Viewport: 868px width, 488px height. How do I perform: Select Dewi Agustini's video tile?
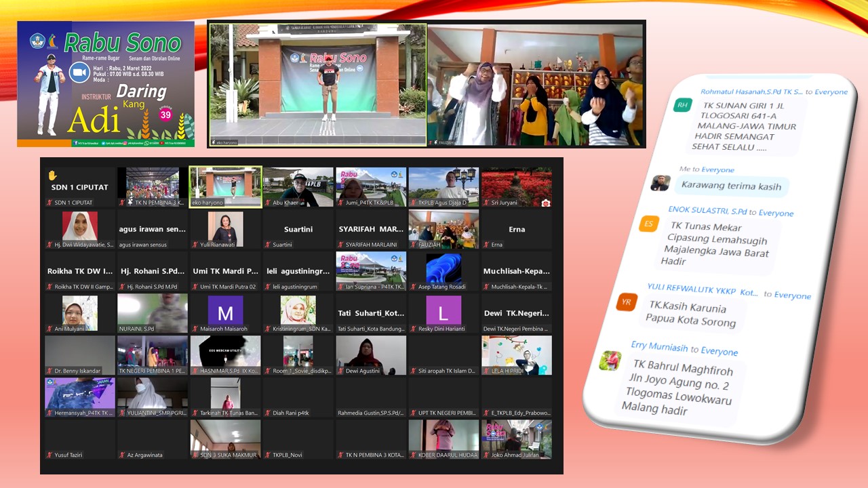pos(371,354)
